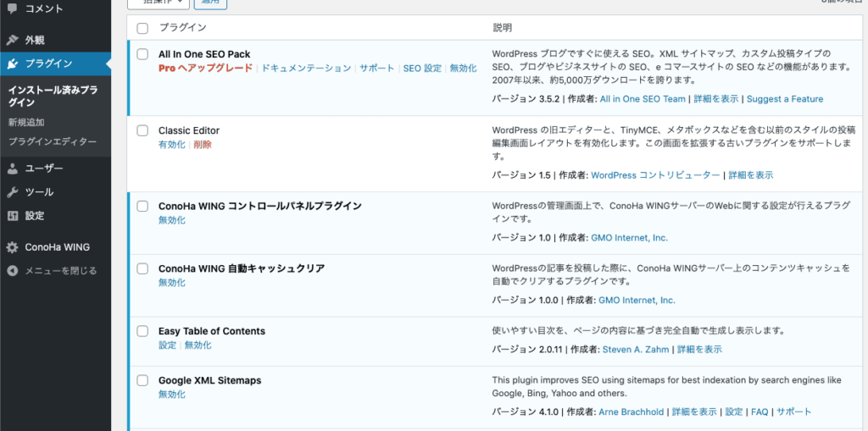
Task: Open WordPress コントリビューター author link
Action: 655,175
